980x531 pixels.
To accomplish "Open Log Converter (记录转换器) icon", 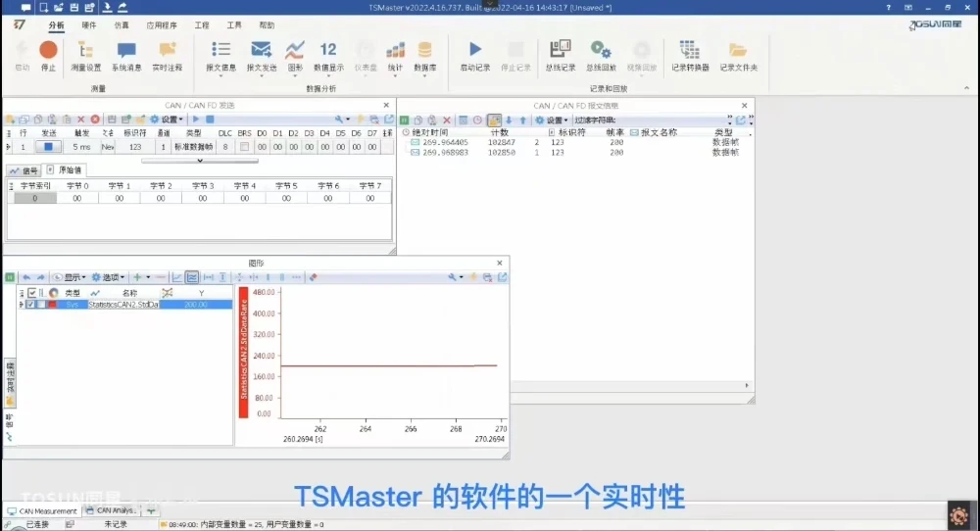I will pos(690,55).
